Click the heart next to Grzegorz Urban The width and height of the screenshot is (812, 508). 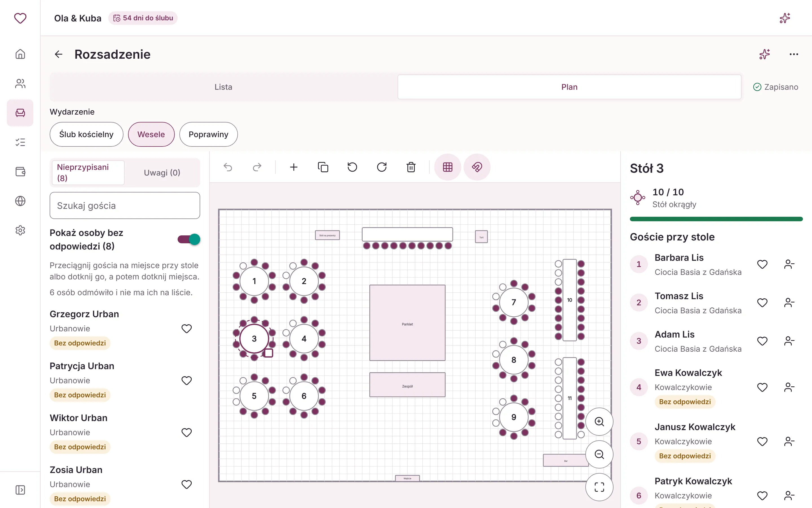[x=187, y=329]
